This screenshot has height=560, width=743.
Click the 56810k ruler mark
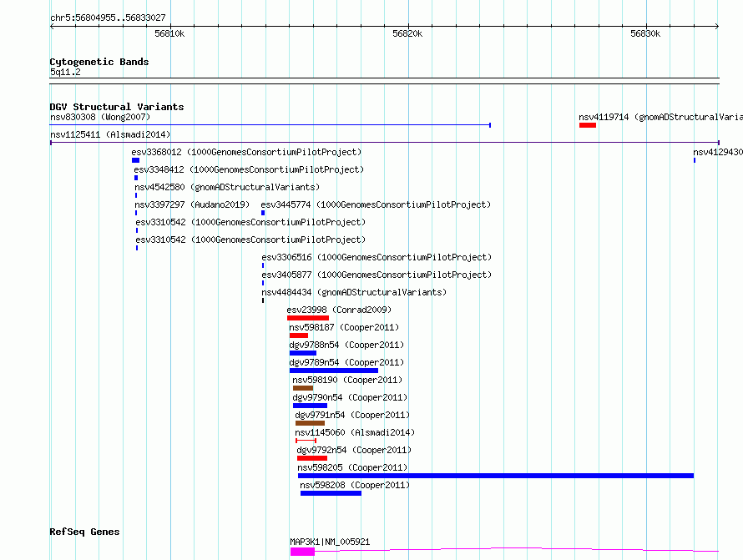pos(169,33)
